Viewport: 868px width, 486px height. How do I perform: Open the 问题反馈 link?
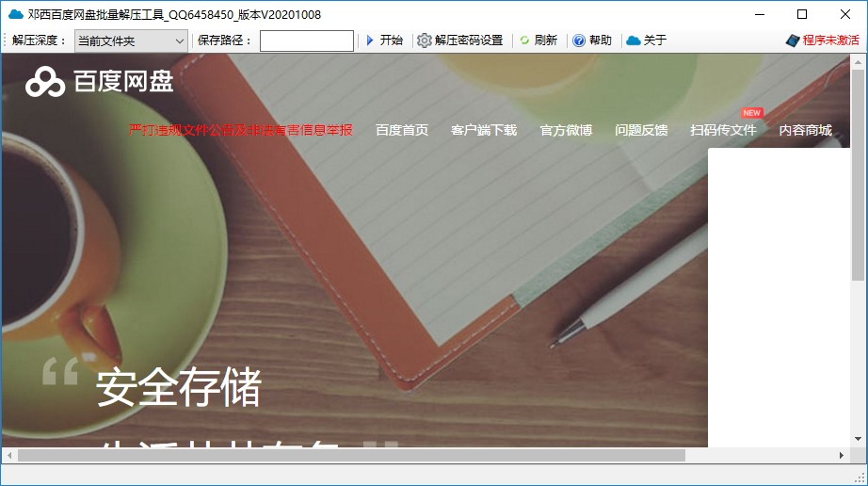tap(641, 130)
